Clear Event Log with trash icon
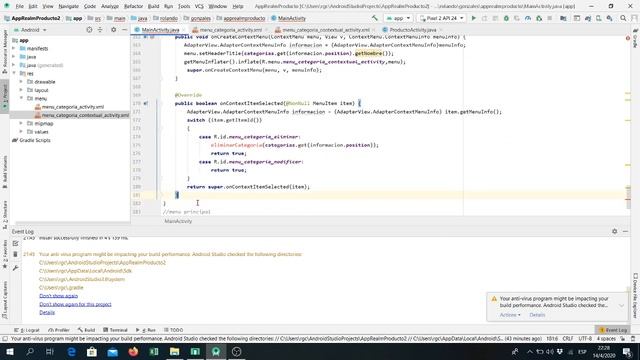Screen dimensions: 640x360 (16, 254)
